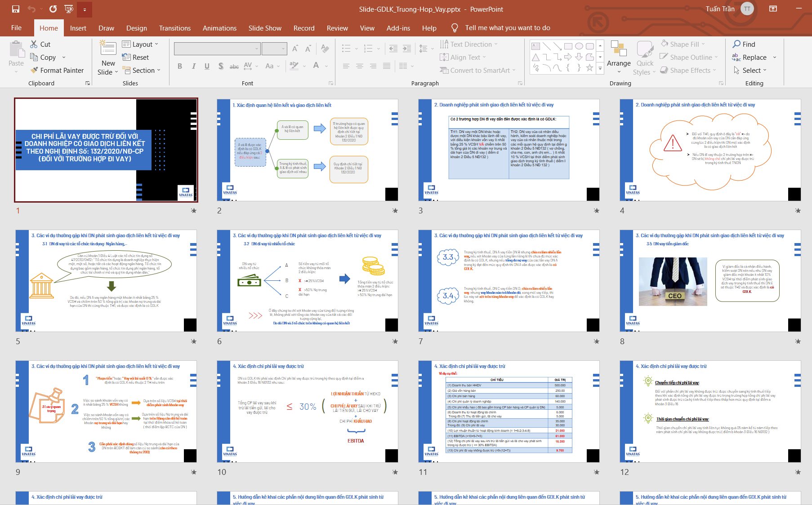This screenshot has height=505, width=812.
Task: Click Increase Font Size icon
Action: 295,49
